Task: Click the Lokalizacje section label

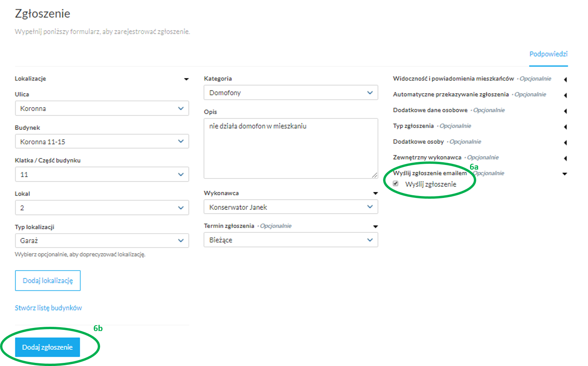Action: click(30, 78)
